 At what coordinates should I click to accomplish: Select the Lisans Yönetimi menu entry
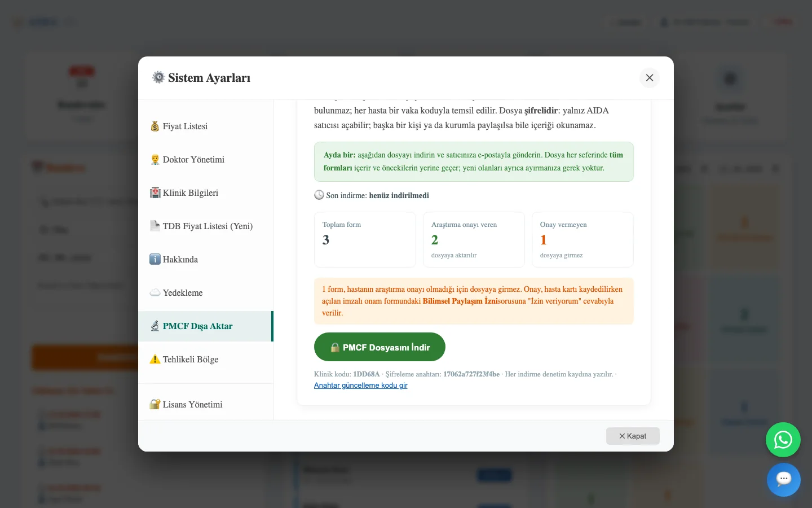pyautogui.click(x=206, y=405)
